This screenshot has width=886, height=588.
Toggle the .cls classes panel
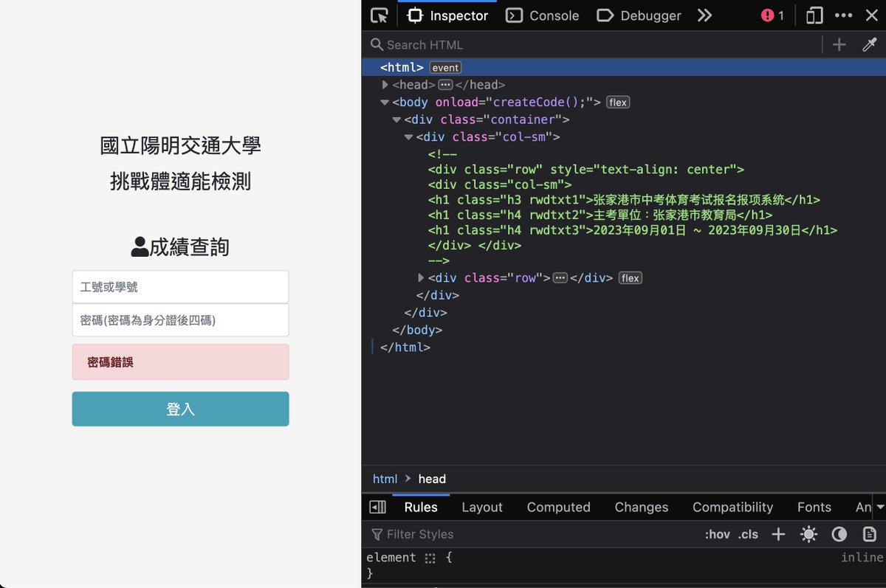(x=748, y=534)
